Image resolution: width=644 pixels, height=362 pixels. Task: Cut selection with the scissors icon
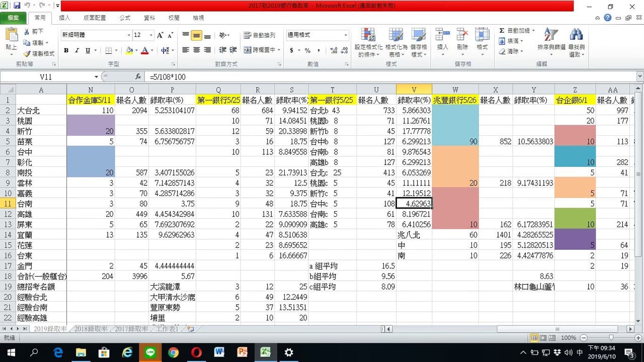(27, 32)
